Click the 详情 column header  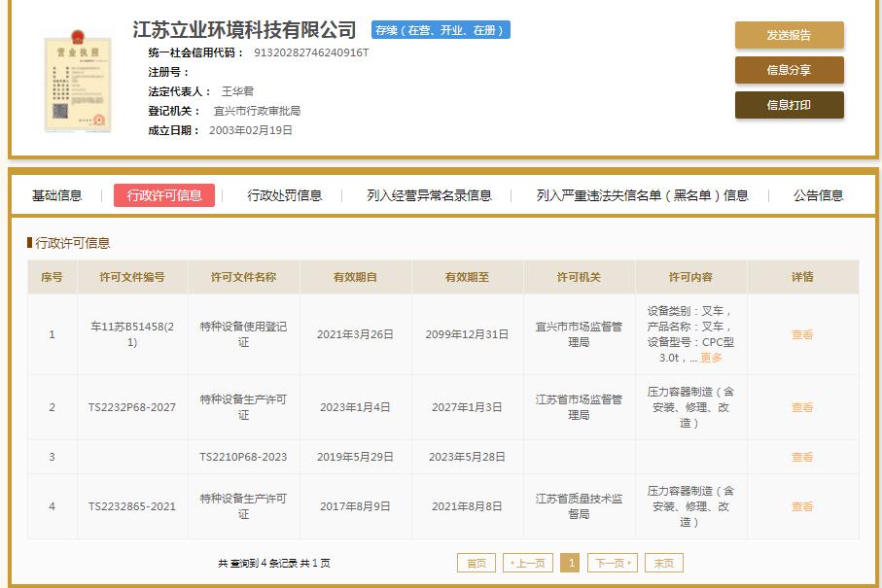802,277
